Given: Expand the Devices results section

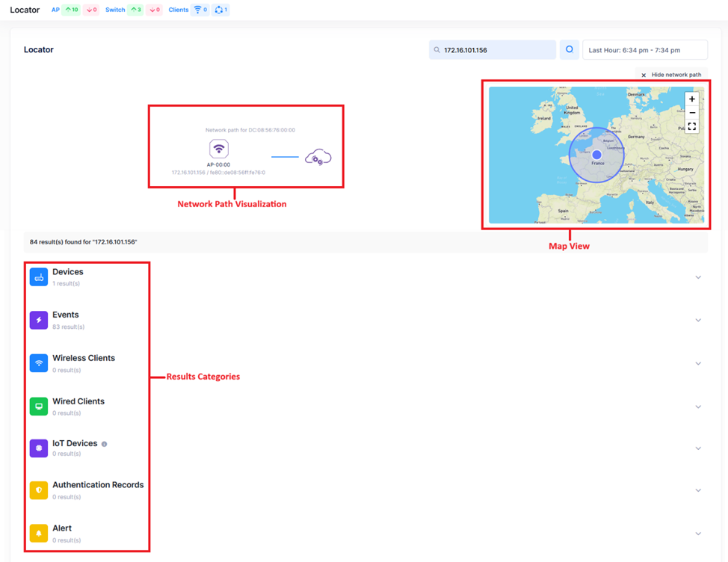Looking at the screenshot, I should (698, 277).
